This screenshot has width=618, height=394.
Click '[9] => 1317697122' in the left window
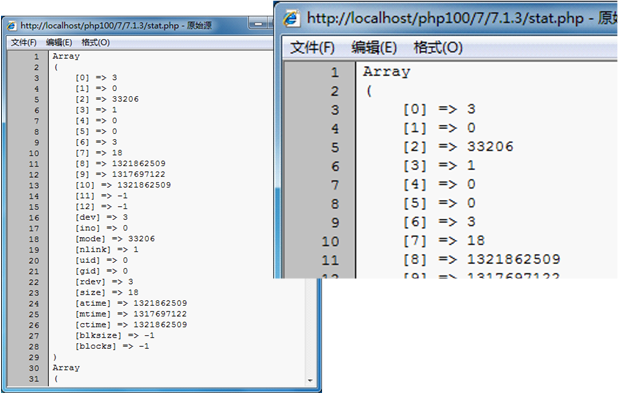point(120,174)
